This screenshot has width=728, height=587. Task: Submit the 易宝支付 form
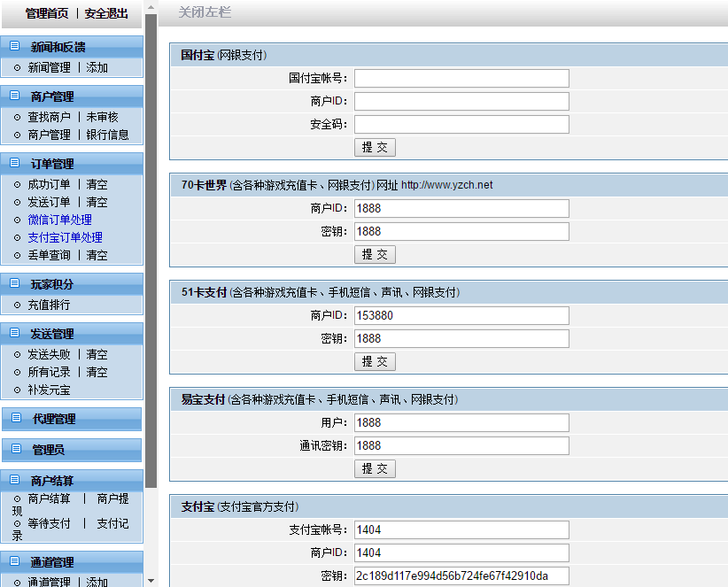point(375,468)
